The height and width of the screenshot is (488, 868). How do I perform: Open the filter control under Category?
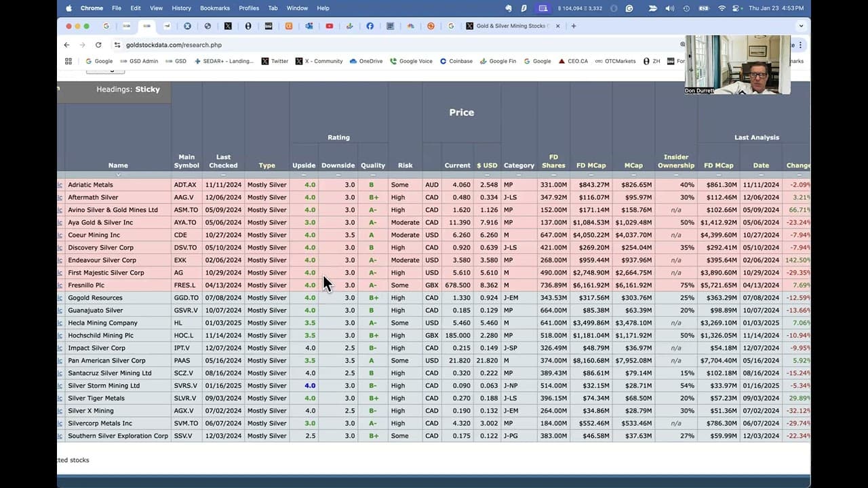(519, 175)
